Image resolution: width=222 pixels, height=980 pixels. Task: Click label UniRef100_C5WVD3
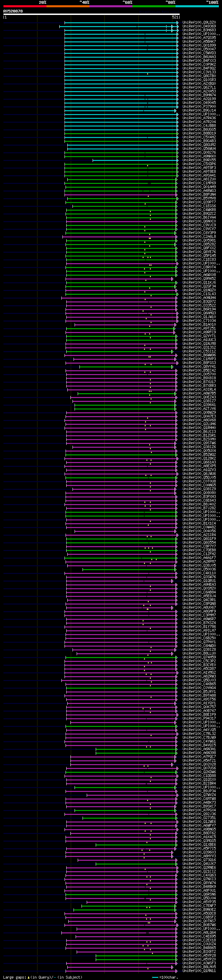199,53
